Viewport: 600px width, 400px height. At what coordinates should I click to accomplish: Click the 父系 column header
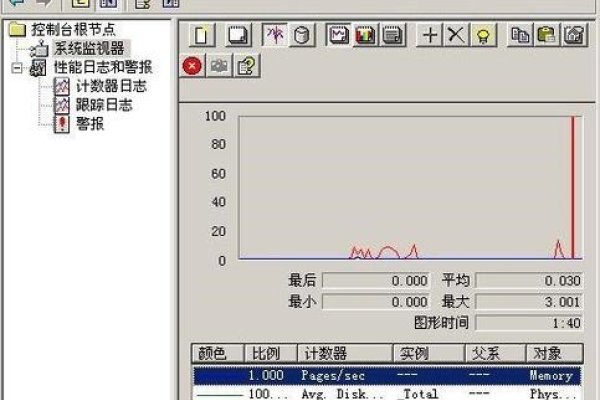point(496,353)
